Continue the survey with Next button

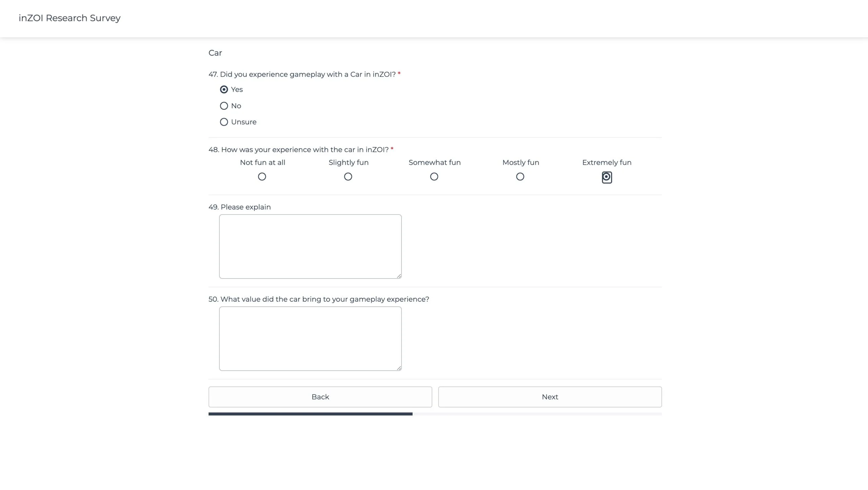(550, 397)
